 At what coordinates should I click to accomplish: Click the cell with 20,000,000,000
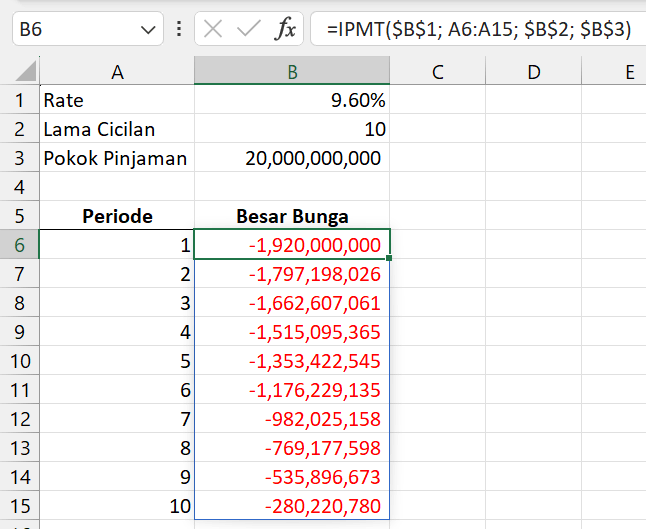click(292, 158)
